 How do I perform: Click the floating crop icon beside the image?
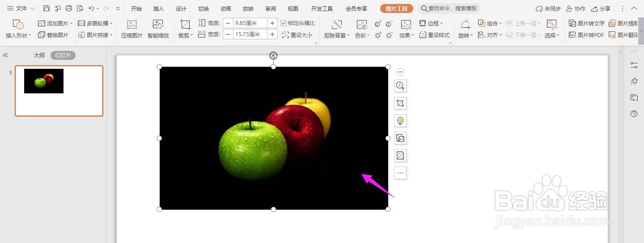[400, 103]
